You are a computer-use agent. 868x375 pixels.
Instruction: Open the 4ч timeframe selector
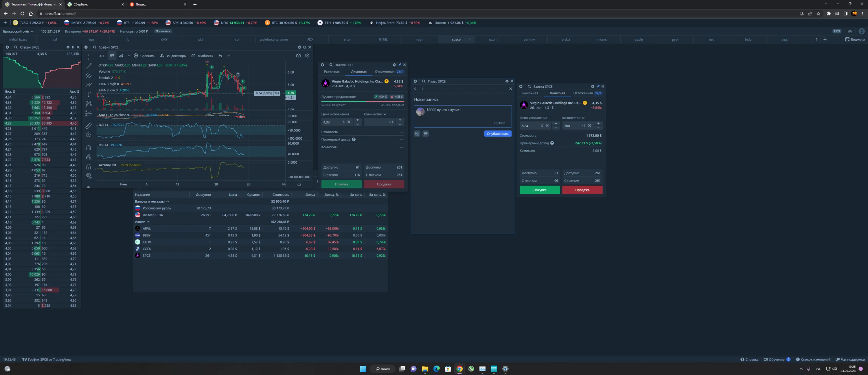102,56
